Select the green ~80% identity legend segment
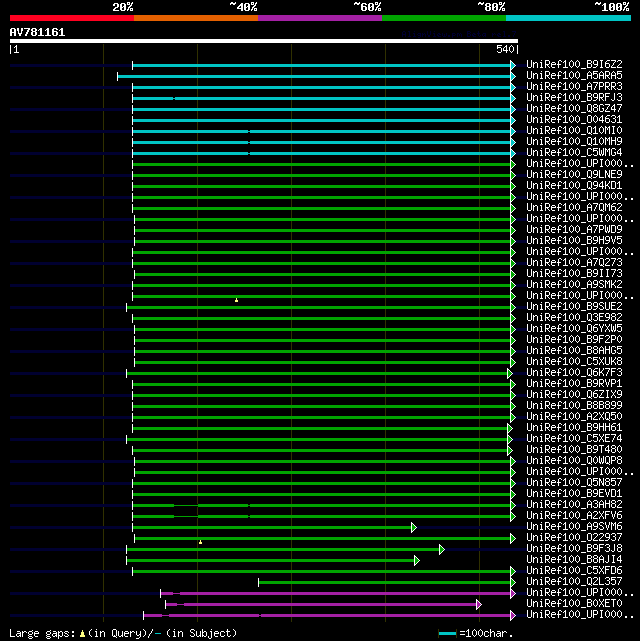640x641 pixels. coord(444,18)
